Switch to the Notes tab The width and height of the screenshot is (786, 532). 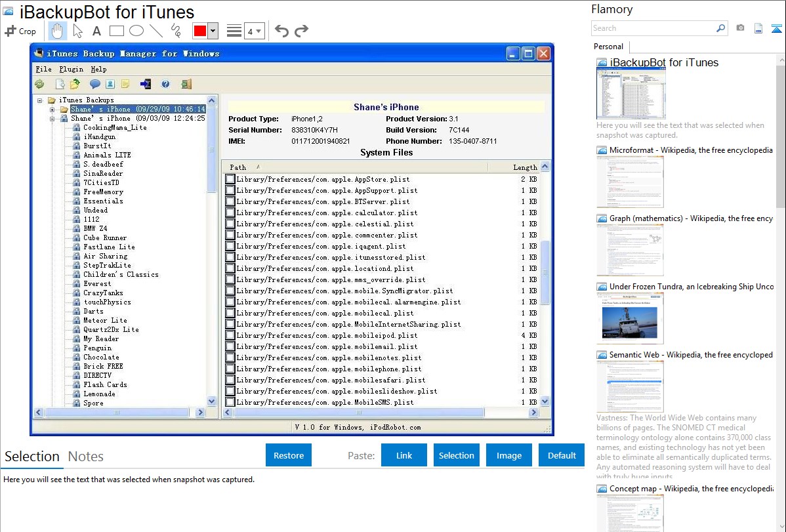coord(86,457)
